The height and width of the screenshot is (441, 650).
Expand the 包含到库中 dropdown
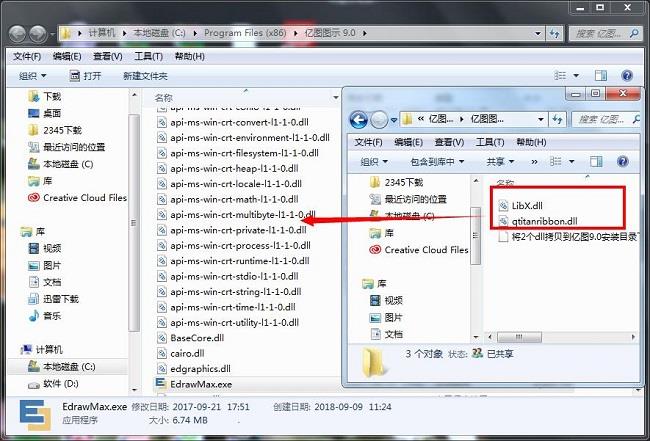tap(437, 161)
